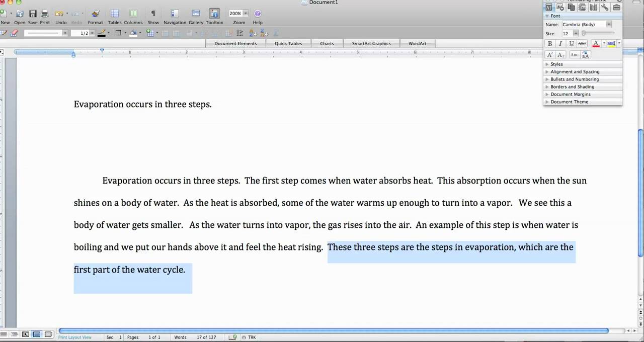
Task: Click the Border Color pen icon
Action: coord(102,33)
